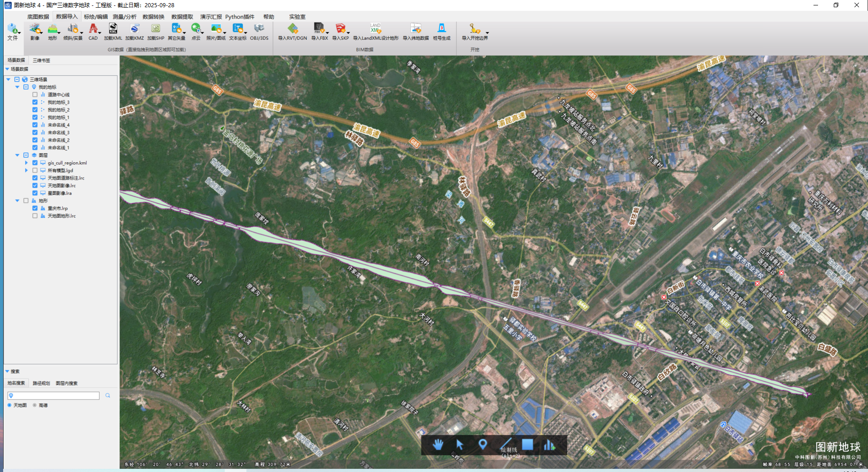This screenshot has width=868, height=472.
Task: Click the search magnifier icon
Action: (x=108, y=395)
